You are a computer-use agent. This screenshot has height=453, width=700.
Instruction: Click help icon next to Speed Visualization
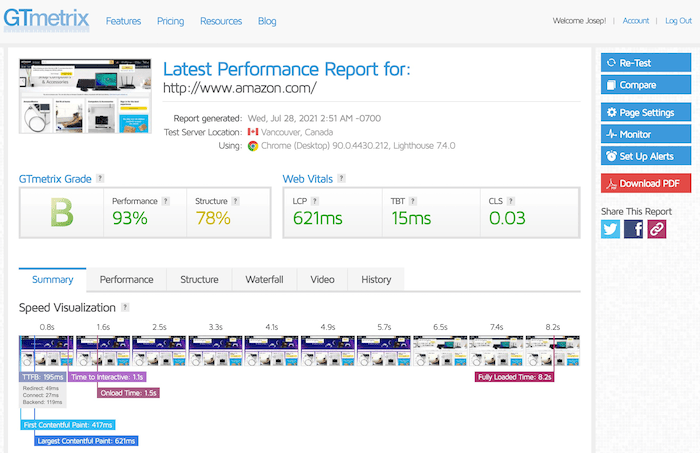click(x=125, y=307)
